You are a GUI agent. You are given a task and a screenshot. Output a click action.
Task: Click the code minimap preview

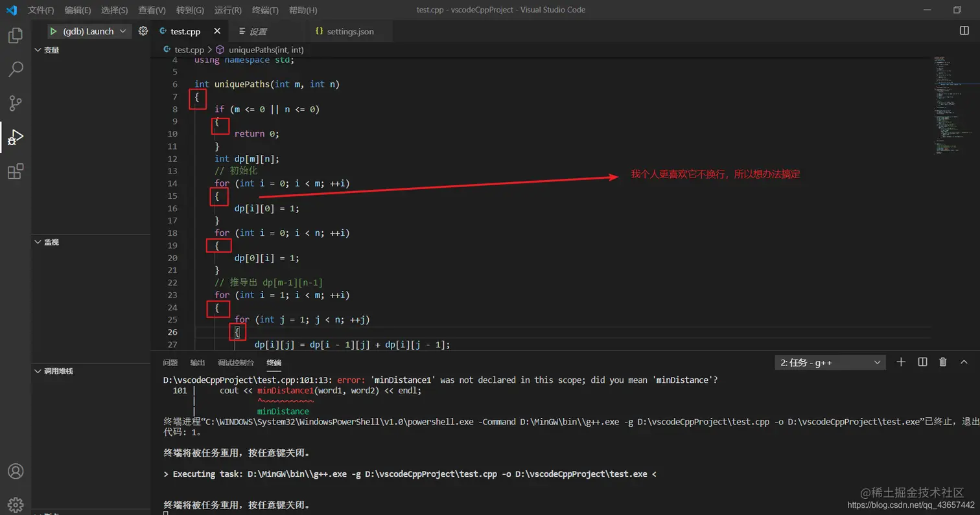point(956,105)
